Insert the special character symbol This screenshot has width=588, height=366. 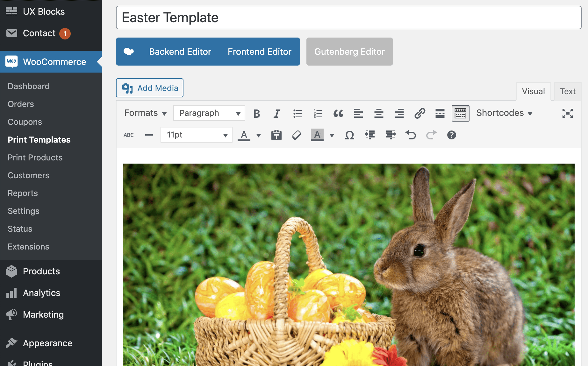pyautogui.click(x=349, y=135)
